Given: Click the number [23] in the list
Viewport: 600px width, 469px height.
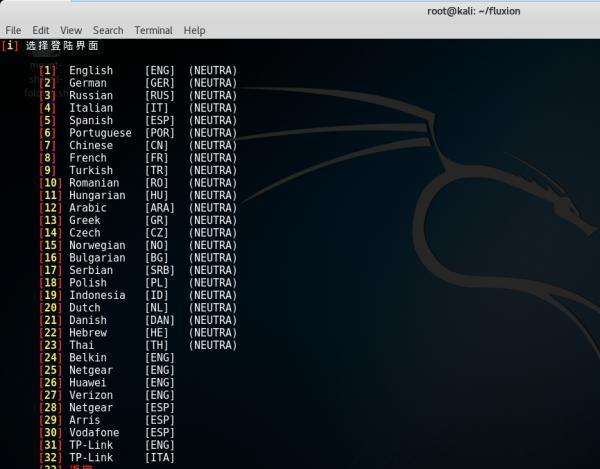Looking at the screenshot, I should [x=51, y=345].
